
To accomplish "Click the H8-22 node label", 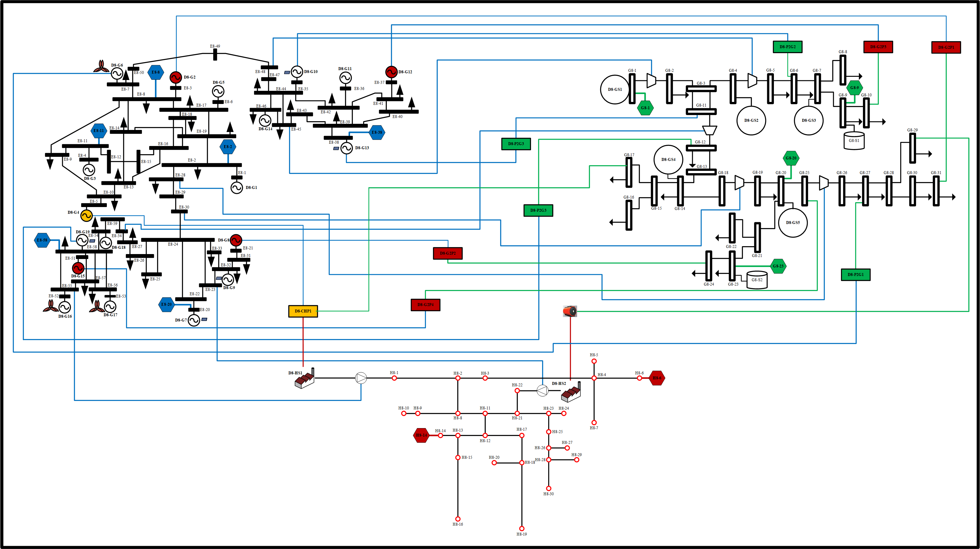I will tap(517, 385).
